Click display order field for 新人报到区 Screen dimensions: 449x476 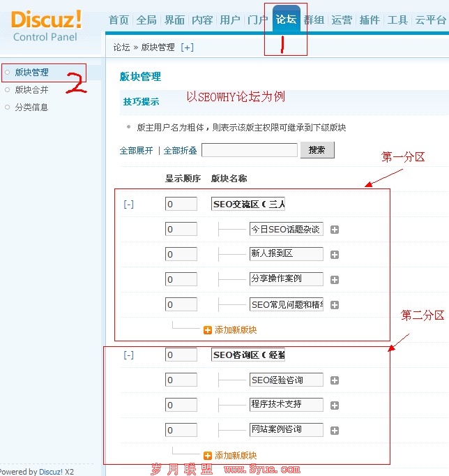pos(181,254)
